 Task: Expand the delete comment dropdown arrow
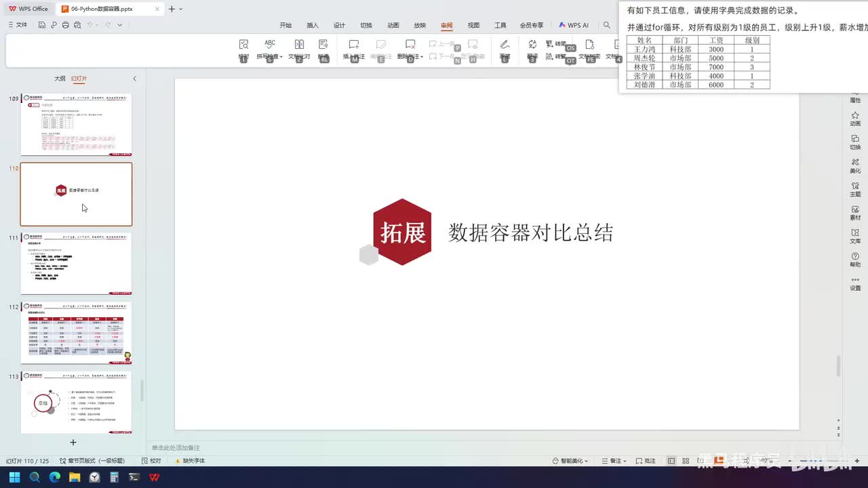click(422, 57)
